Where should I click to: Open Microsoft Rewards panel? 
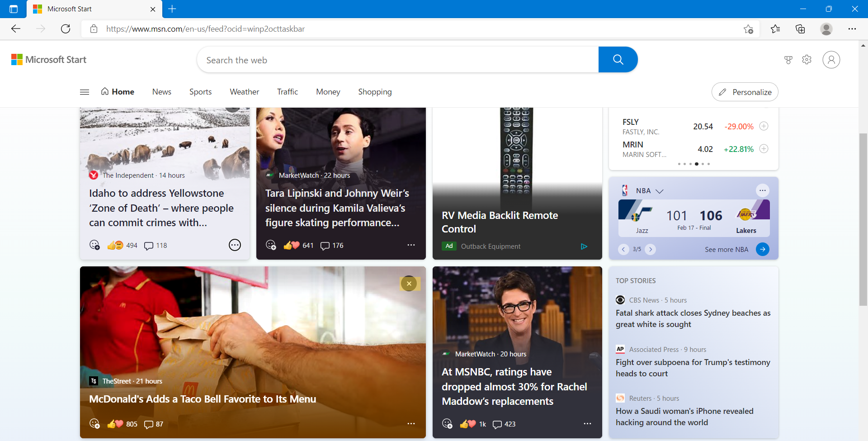(x=788, y=59)
